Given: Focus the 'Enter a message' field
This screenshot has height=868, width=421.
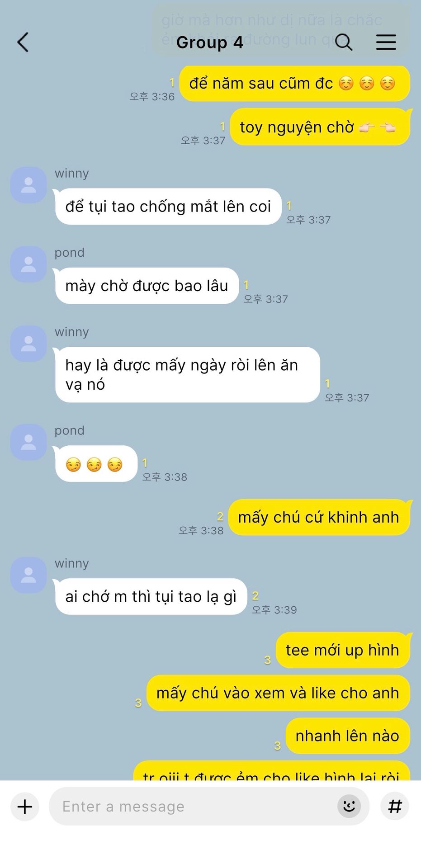Looking at the screenshot, I should [209, 807].
